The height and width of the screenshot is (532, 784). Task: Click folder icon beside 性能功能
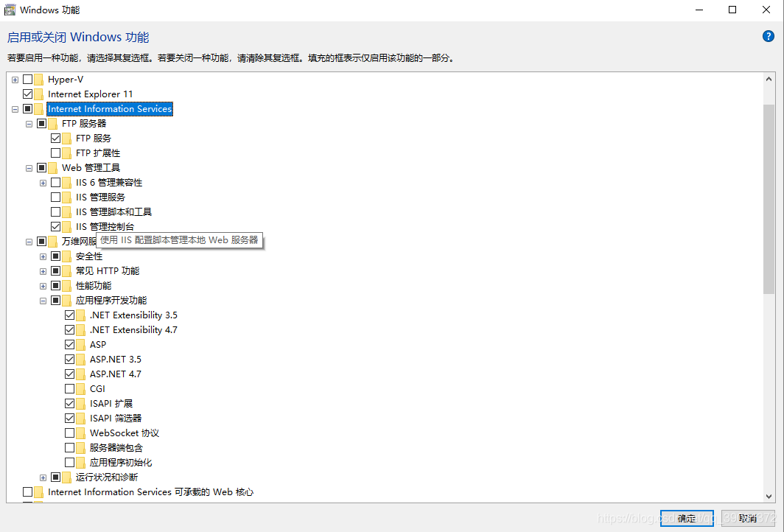pyautogui.click(x=67, y=285)
